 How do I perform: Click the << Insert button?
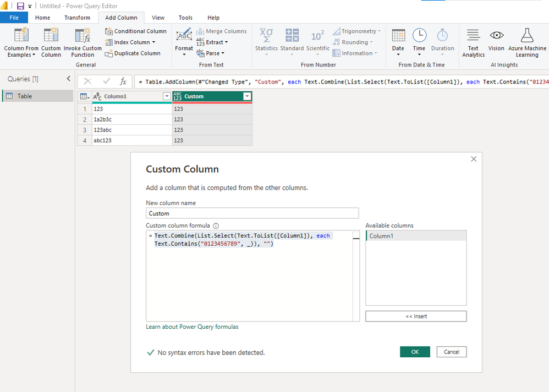click(x=416, y=316)
